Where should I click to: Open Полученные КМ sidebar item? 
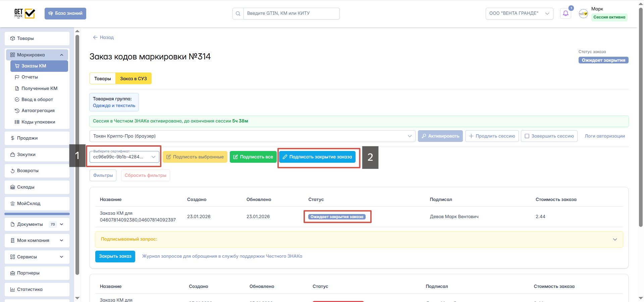39,89
